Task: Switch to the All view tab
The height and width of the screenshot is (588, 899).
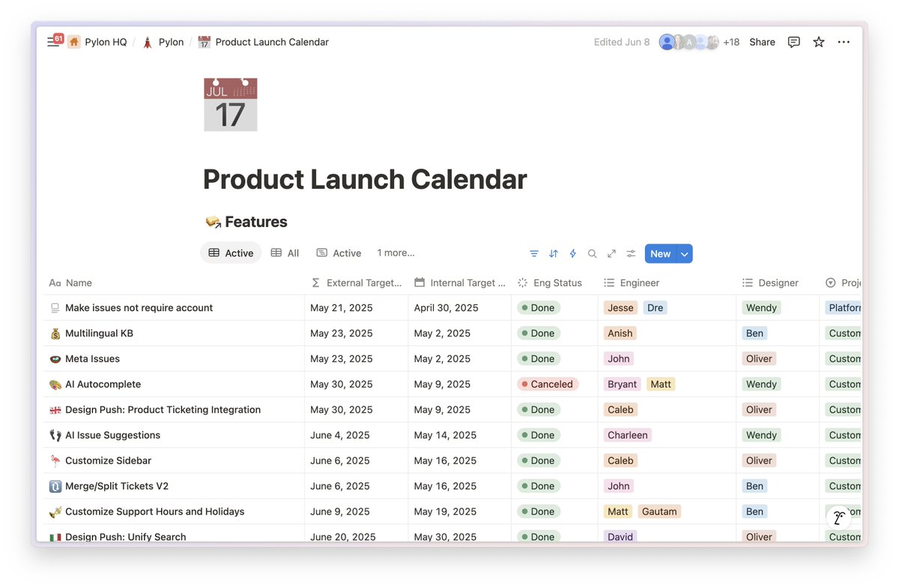Action: coord(285,253)
